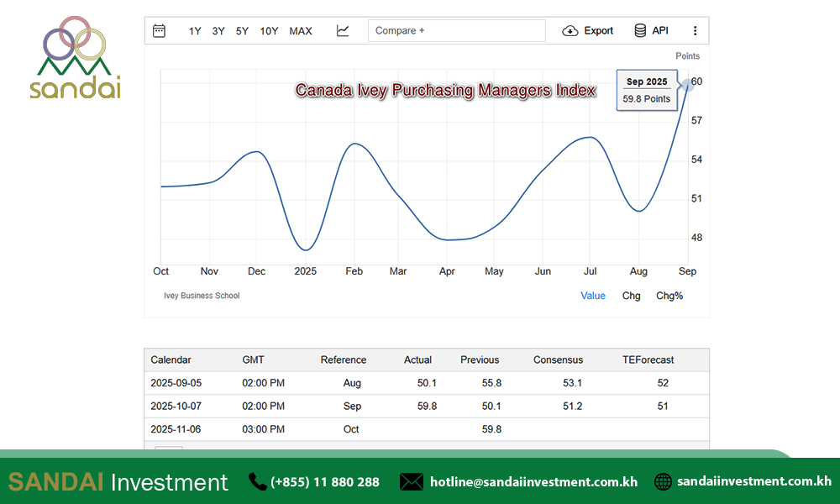The height and width of the screenshot is (504, 840).
Task: Click the API database icon
Action: (640, 31)
